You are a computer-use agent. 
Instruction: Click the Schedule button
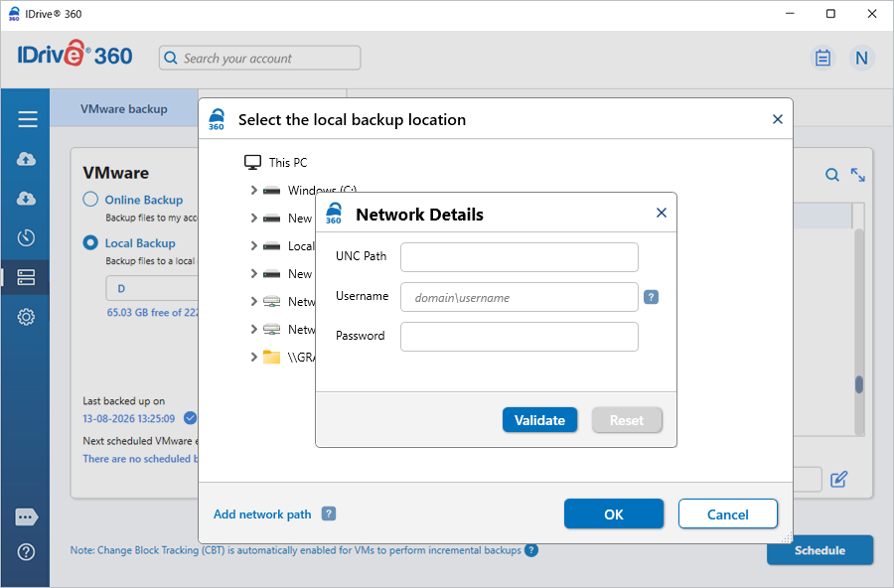819,550
